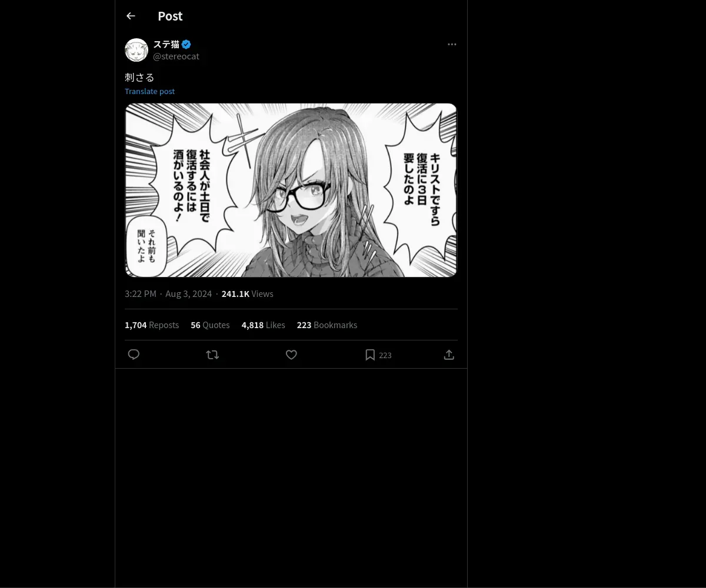
Task: View the 56 Quotes list
Action: (210, 325)
